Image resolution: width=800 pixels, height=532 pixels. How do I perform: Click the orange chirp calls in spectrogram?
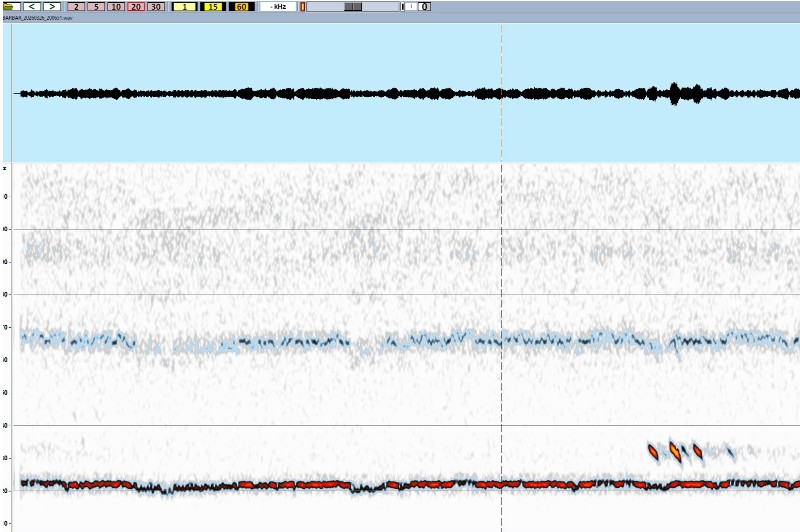(x=675, y=452)
